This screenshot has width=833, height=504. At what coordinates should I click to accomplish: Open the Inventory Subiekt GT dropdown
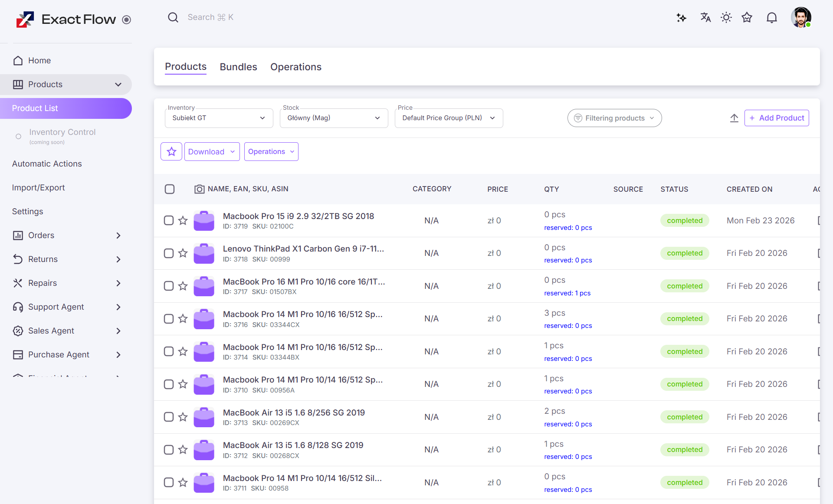[219, 118]
